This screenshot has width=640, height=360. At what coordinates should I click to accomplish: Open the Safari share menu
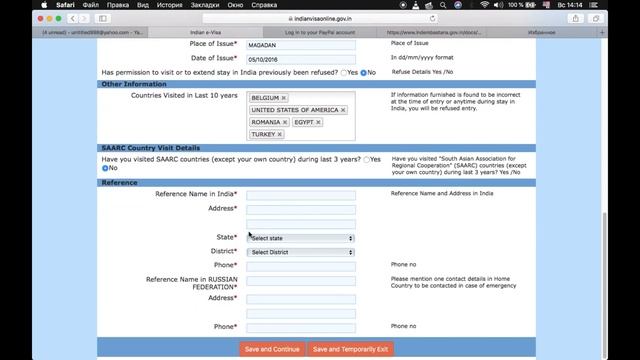576,19
